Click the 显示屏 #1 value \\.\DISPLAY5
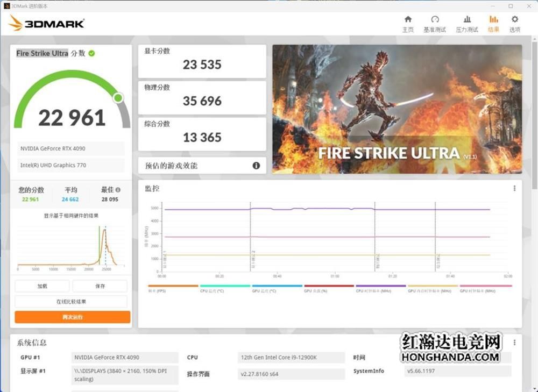Image resolution: width=538 pixels, height=392 pixels. point(125,375)
